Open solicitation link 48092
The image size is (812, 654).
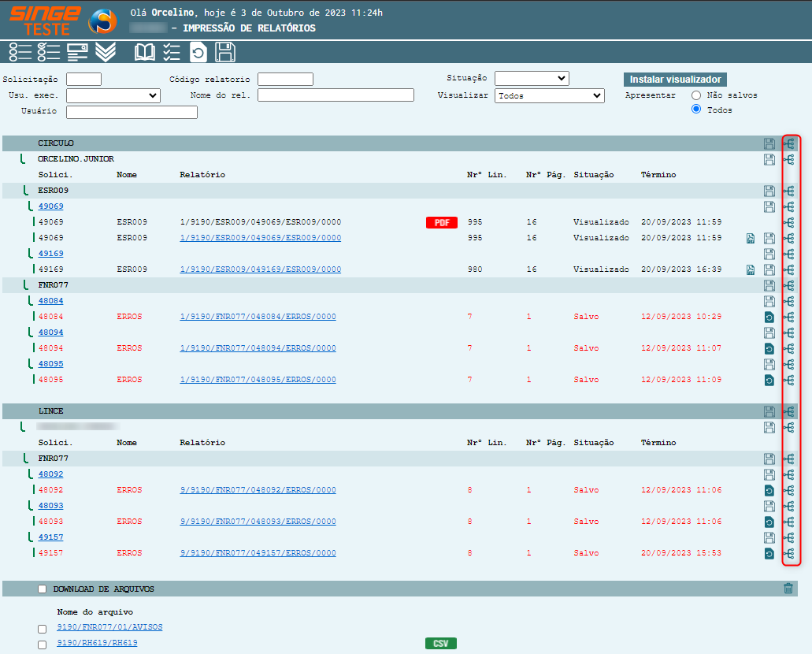pos(50,474)
